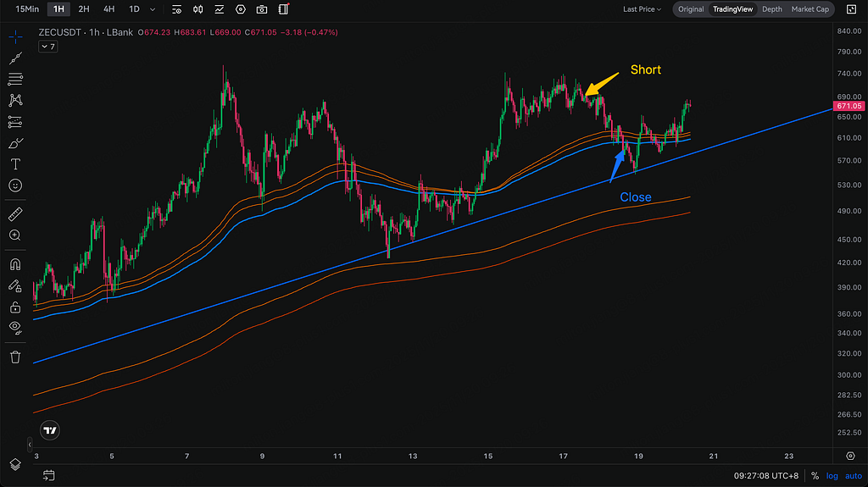Take a chart snapshot with camera
The height and width of the screenshot is (487, 868).
262,9
